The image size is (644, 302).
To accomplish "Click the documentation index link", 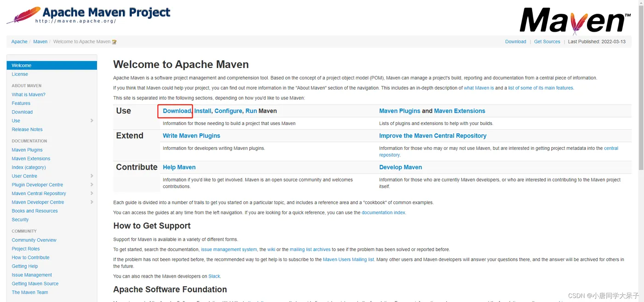I will pyautogui.click(x=384, y=213).
